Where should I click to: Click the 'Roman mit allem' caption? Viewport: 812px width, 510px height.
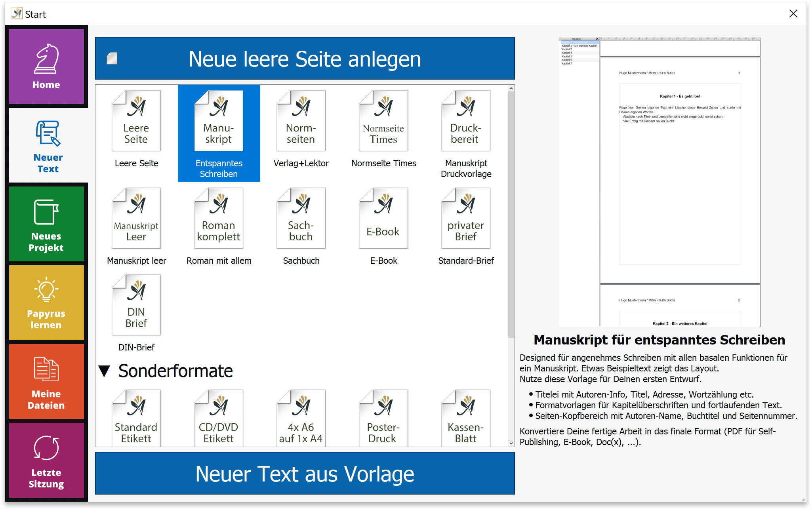219,261
